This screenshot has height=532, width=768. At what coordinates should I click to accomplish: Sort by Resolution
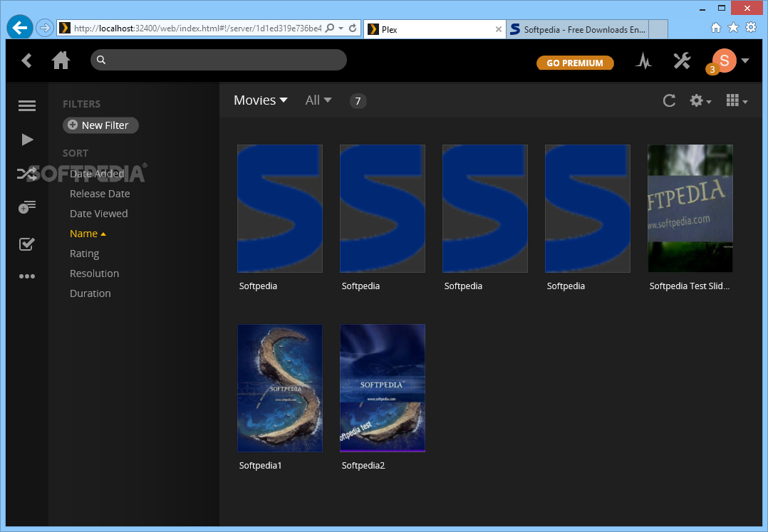(95, 273)
